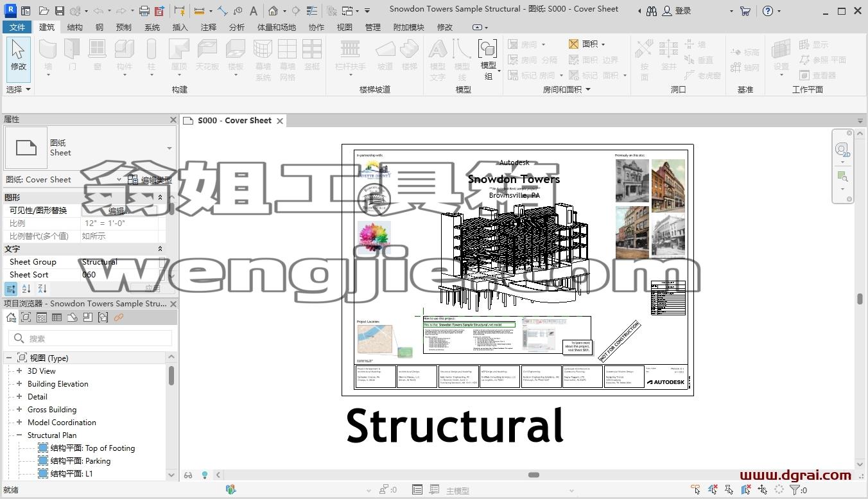Open the 面积 dropdown arrow
868x499 pixels.
[603, 44]
